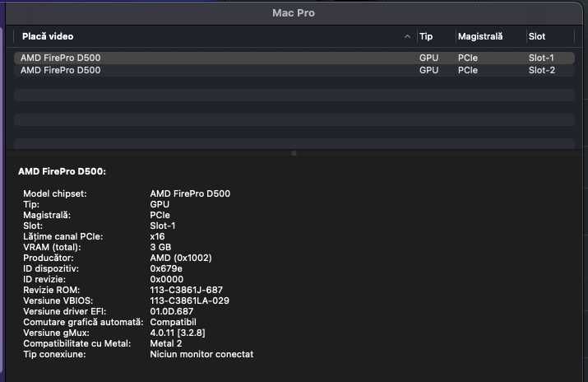
Task: Click the ID dispozitiv value 0x679e
Action: pyautogui.click(x=166, y=268)
